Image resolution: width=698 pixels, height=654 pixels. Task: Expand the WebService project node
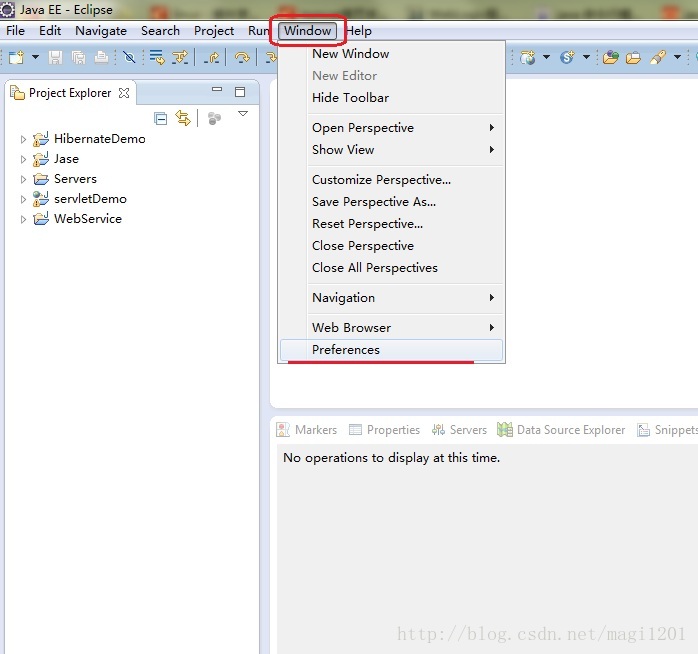pyautogui.click(x=23, y=219)
